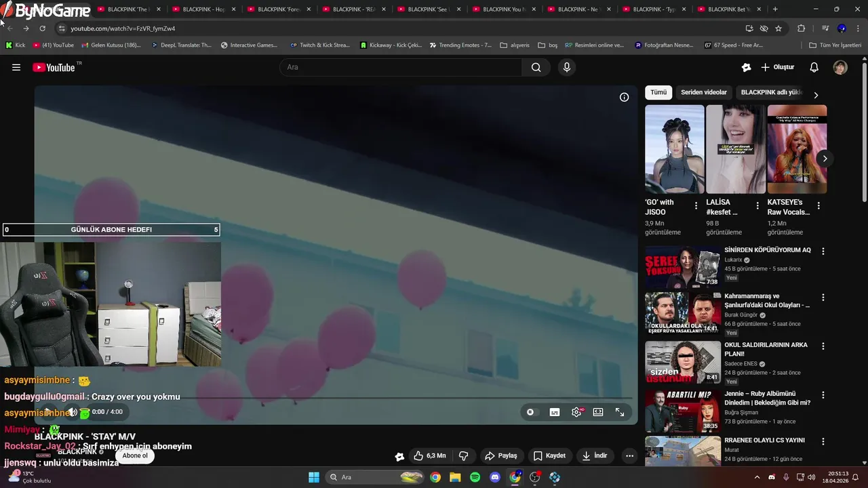Switch to theater mode
Viewport: 868px width, 488px height.
click(598, 412)
